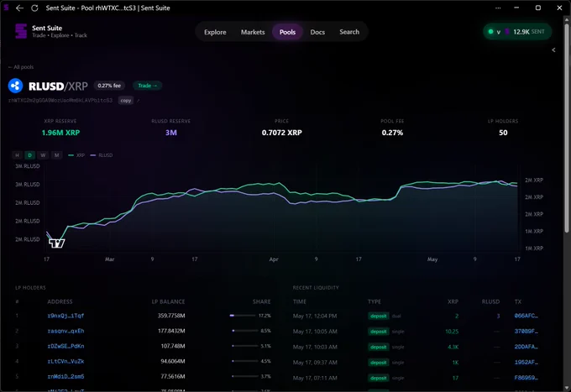This screenshot has height=392, width=571.
Task: Expand the wallet dropdown chevron
Action: point(499,32)
